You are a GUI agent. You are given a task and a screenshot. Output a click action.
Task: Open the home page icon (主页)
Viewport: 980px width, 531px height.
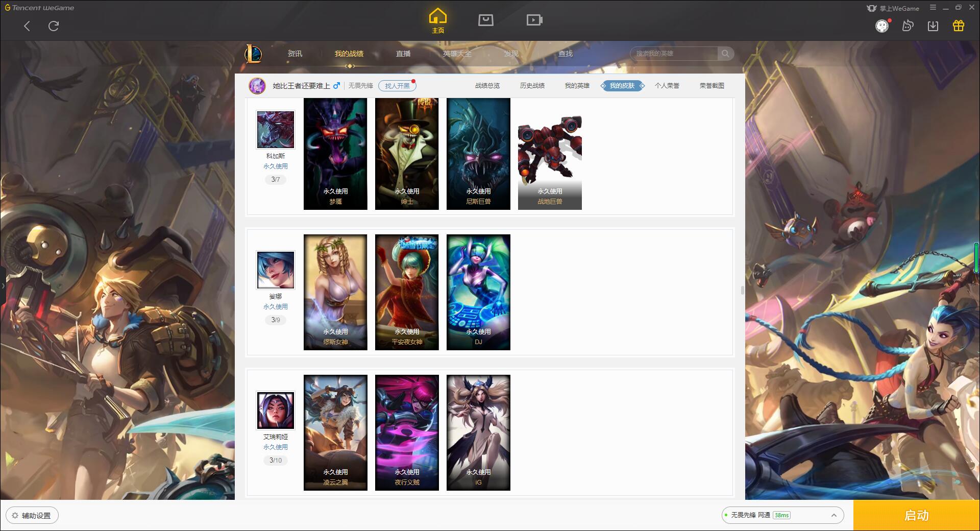tap(438, 21)
